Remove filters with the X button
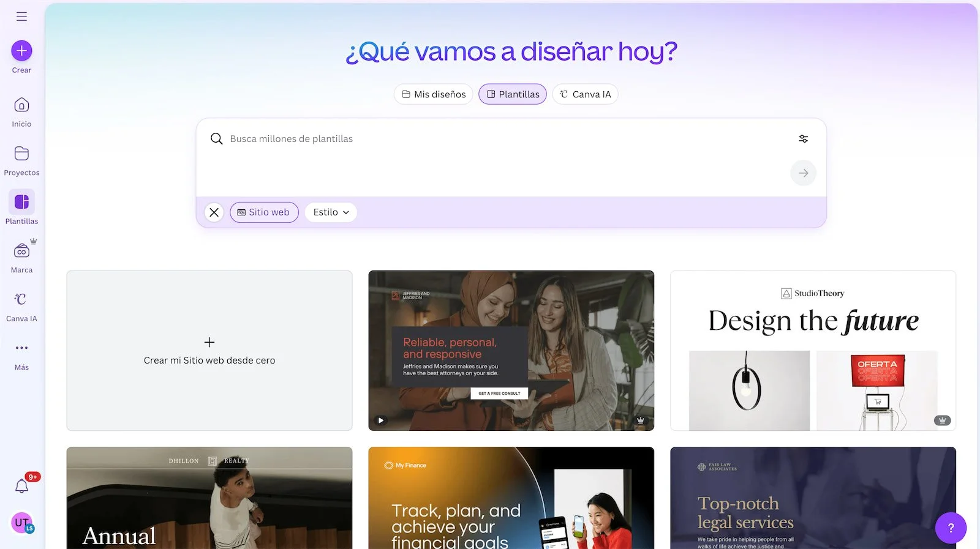The width and height of the screenshot is (980, 549). coord(214,212)
